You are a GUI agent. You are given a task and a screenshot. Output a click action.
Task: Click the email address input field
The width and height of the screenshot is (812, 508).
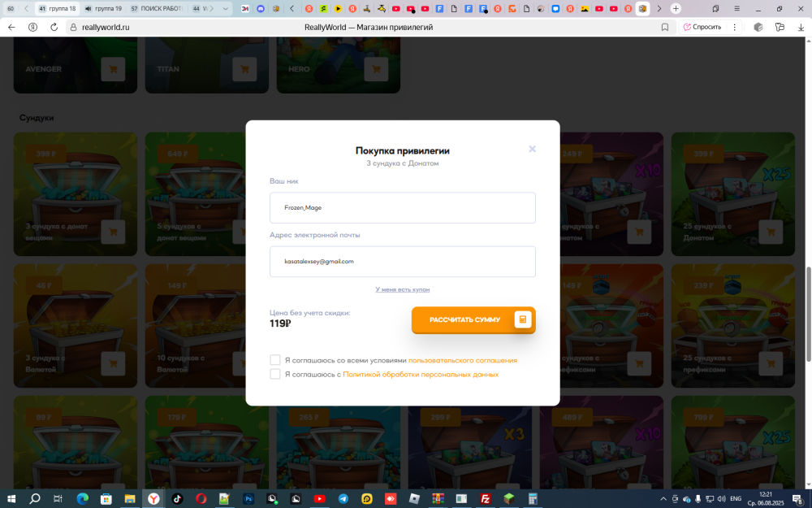[403, 262]
